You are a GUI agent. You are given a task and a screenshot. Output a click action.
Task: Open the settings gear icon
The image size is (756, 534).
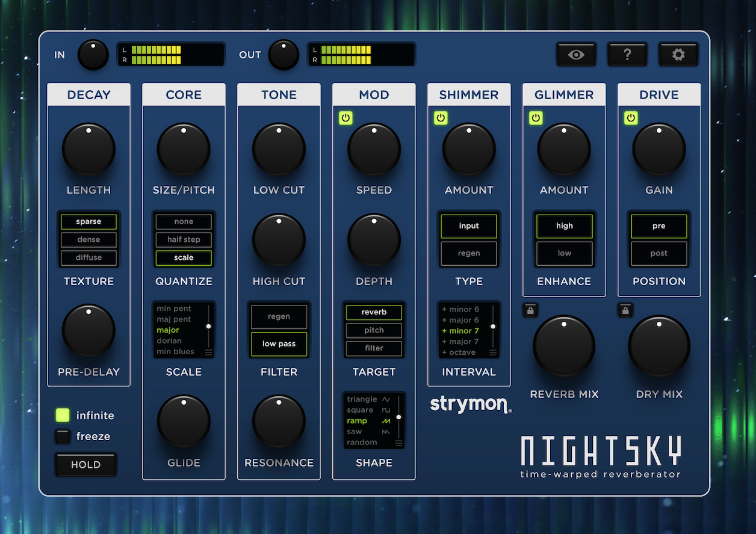coord(678,54)
